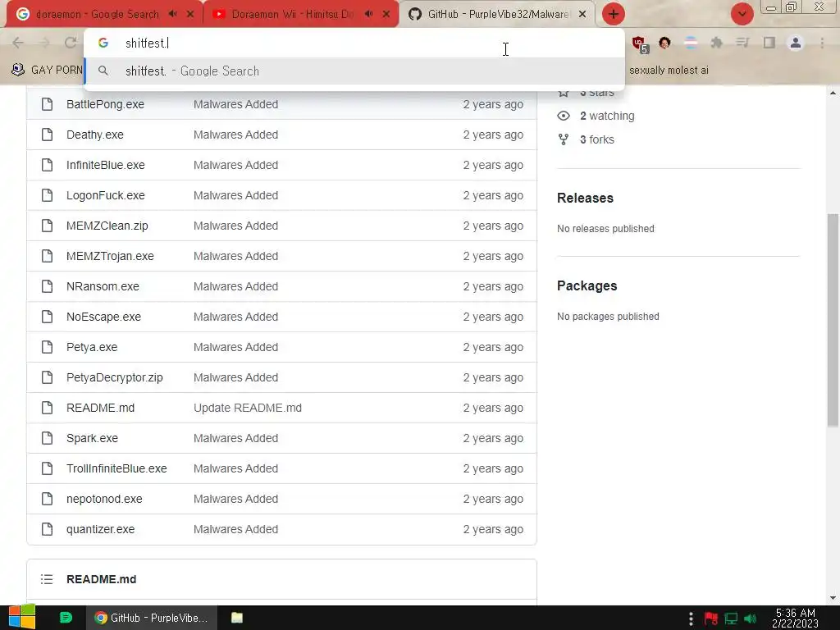Image resolution: width=840 pixels, height=630 pixels.
Task: Click the striped flag extension icon
Action: click(691, 43)
